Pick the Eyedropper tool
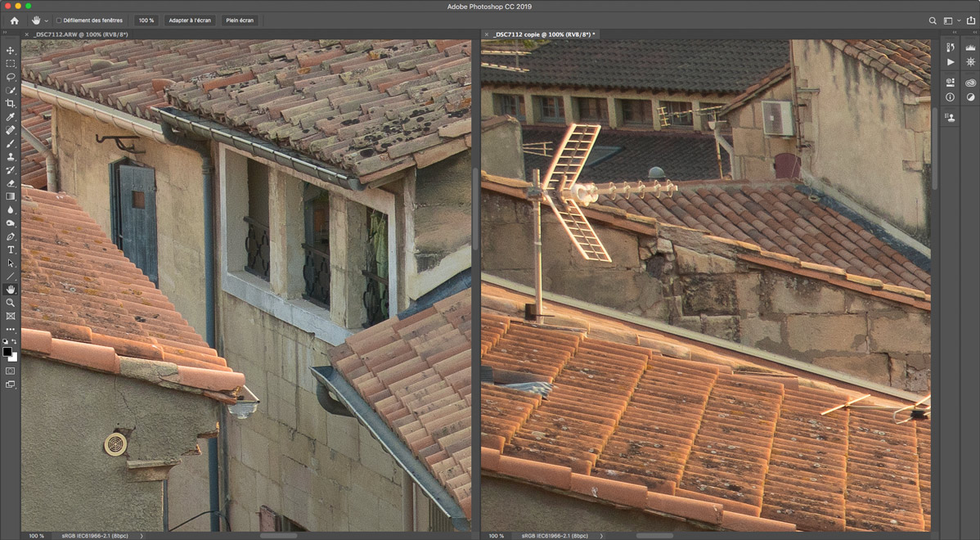 coord(11,117)
